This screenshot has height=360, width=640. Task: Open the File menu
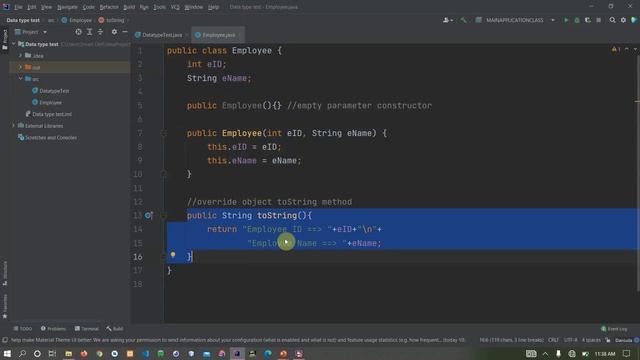tap(18, 7)
